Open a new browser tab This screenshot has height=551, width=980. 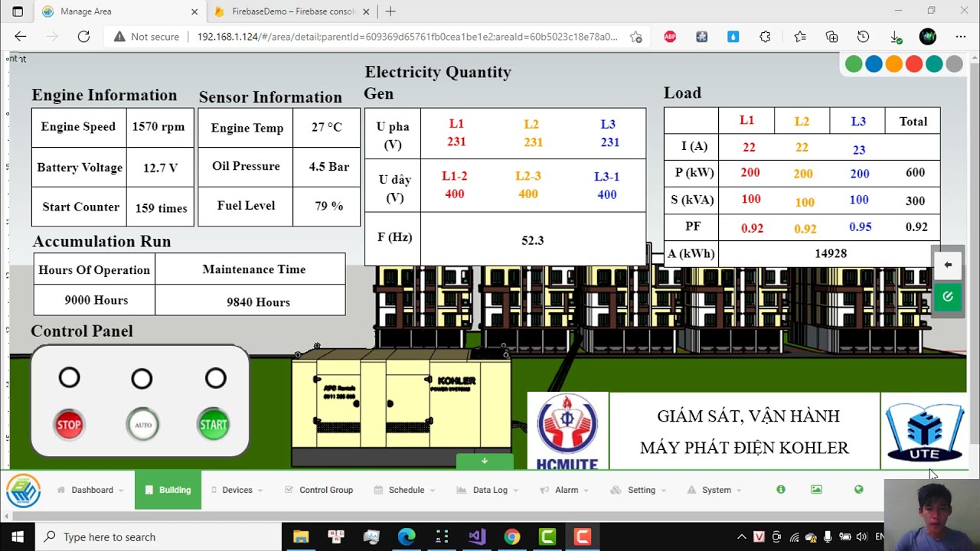pos(390,11)
